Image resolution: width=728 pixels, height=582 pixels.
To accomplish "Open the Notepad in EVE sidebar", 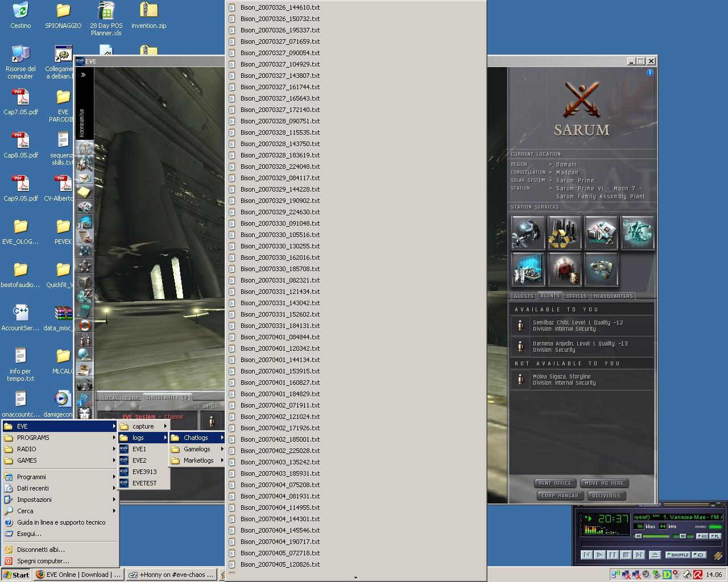I will 85,193.
